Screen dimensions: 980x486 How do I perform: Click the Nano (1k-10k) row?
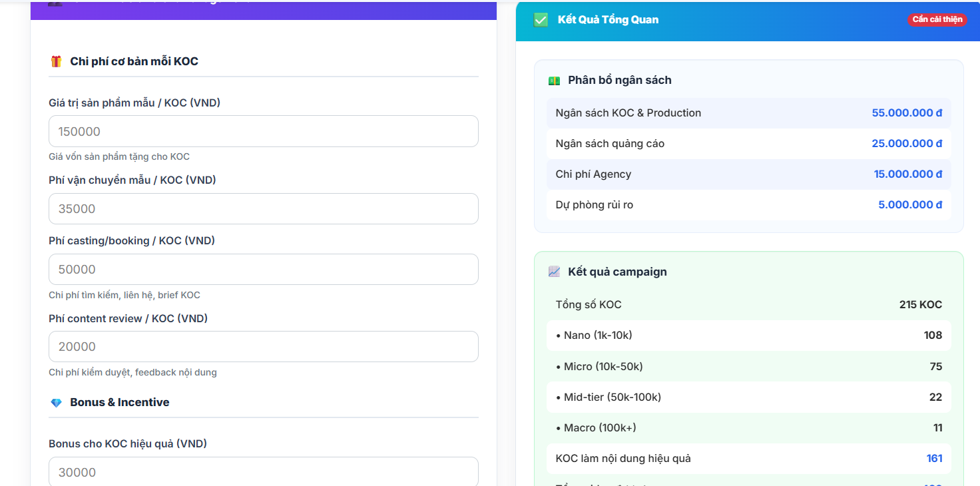tap(748, 336)
